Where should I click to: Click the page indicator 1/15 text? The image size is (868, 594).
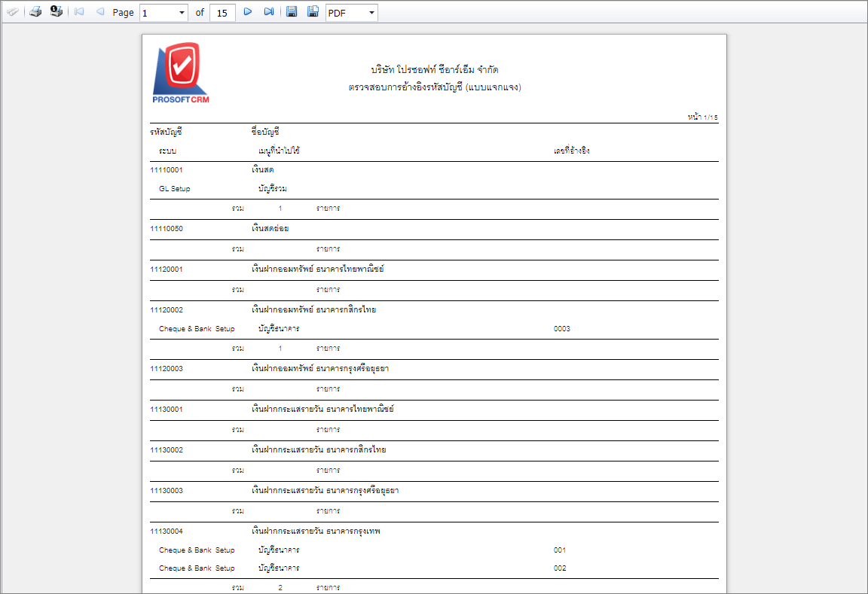702,117
